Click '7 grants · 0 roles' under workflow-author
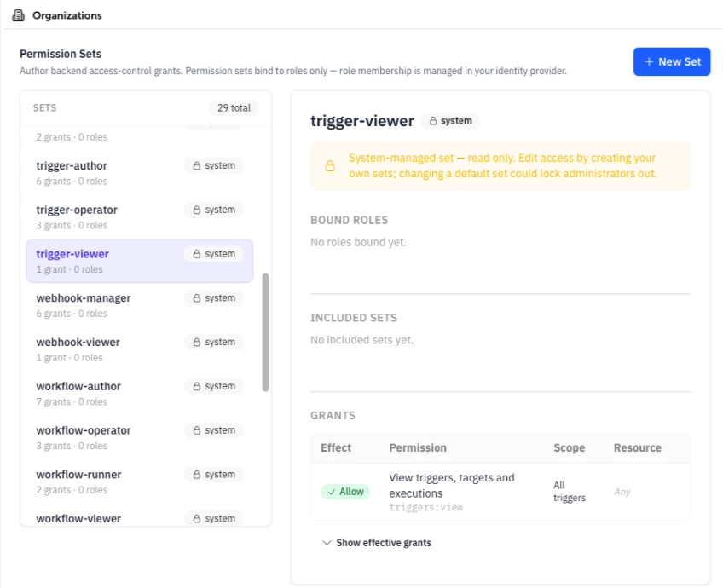Screen dimensions: 723x588 click(x=72, y=402)
